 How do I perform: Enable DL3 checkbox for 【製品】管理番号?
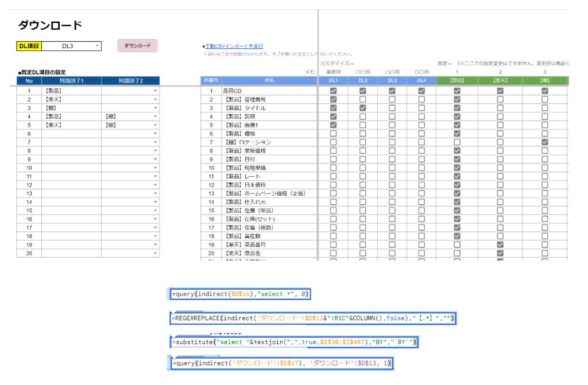pos(392,99)
